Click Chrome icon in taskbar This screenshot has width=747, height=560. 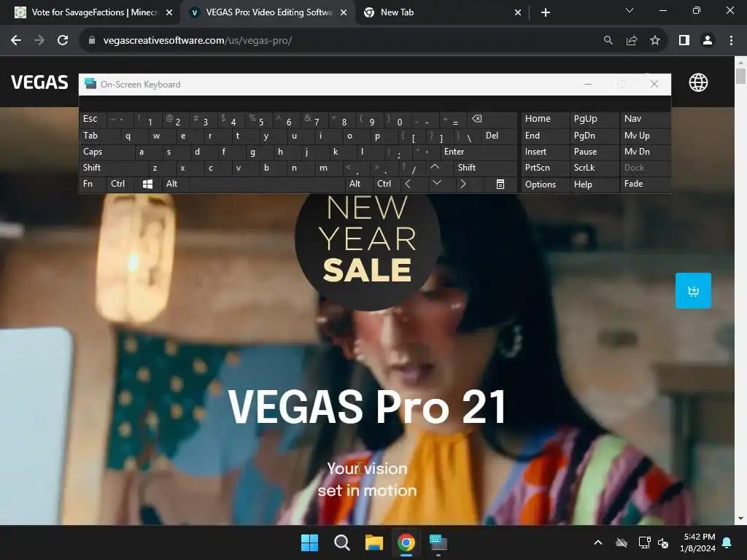point(406,542)
